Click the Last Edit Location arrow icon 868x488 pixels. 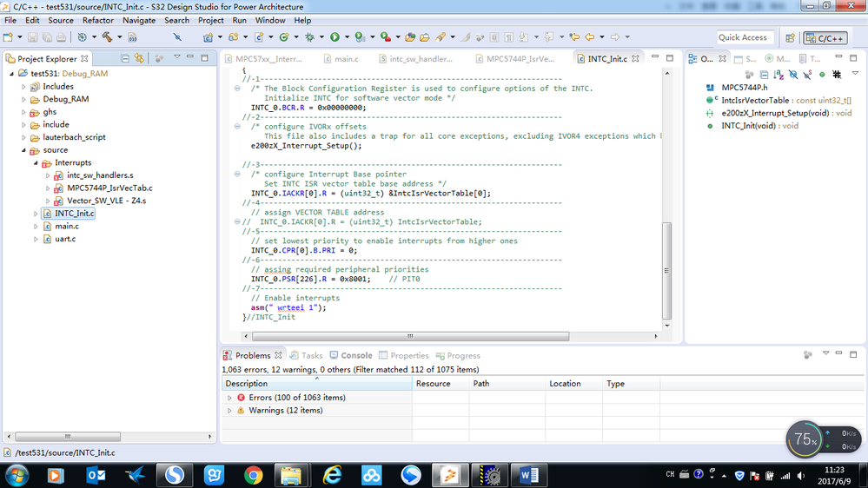click(x=574, y=37)
